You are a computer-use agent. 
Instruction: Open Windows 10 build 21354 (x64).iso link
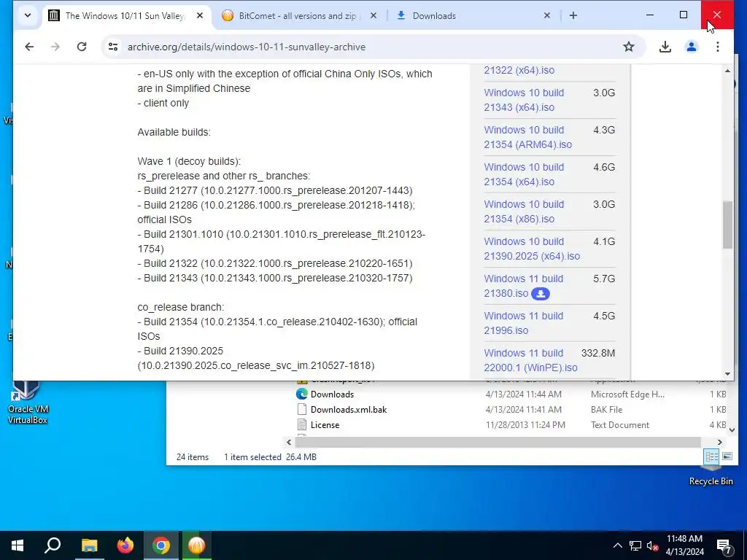coord(524,174)
